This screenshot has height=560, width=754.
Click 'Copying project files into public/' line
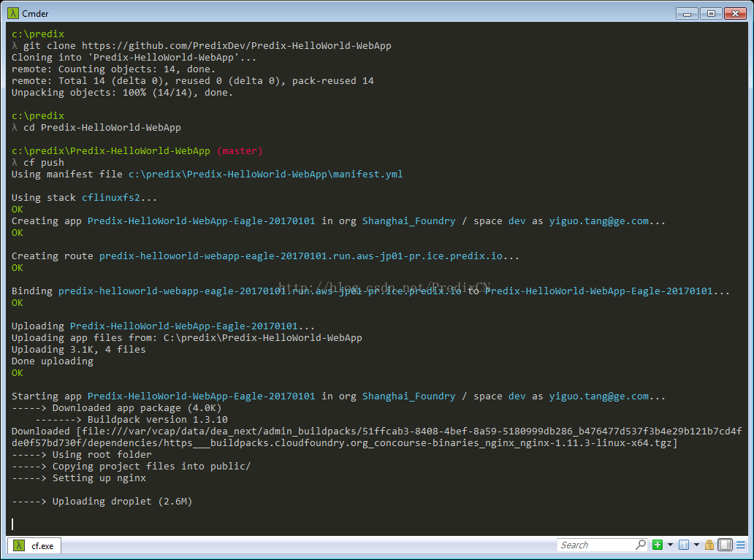coord(132,467)
